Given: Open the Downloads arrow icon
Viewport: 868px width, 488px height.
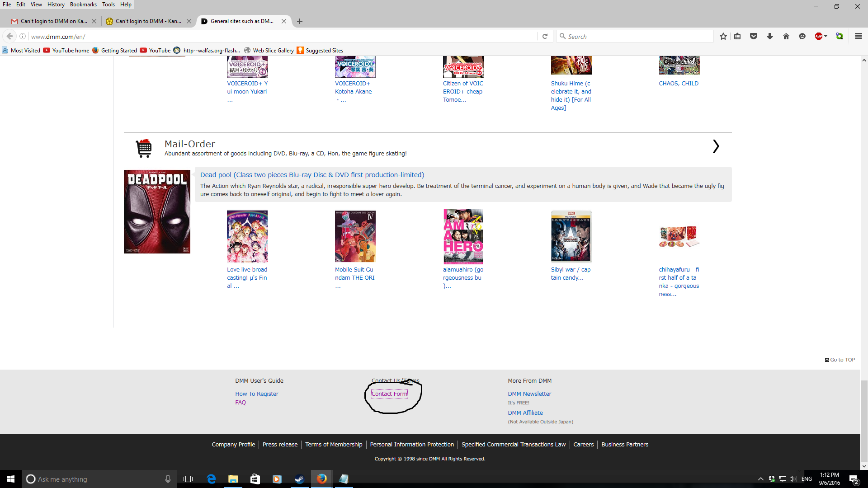Looking at the screenshot, I should coord(770,36).
